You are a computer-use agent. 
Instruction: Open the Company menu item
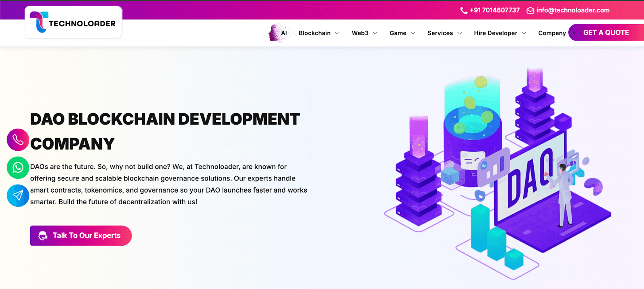(x=552, y=33)
